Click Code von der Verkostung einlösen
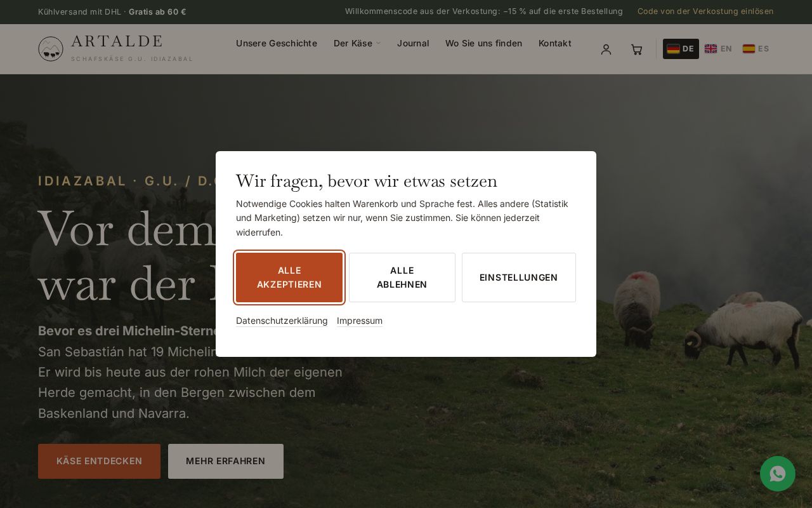The image size is (812, 508). click(705, 11)
